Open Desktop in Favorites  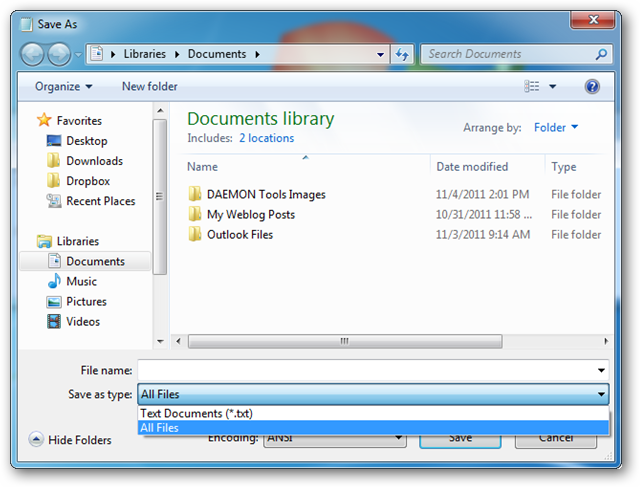[x=87, y=141]
